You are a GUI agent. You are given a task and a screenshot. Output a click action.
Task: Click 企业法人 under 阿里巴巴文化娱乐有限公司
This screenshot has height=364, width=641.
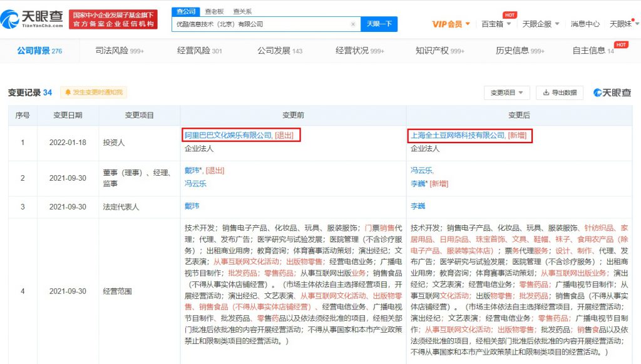(199, 149)
